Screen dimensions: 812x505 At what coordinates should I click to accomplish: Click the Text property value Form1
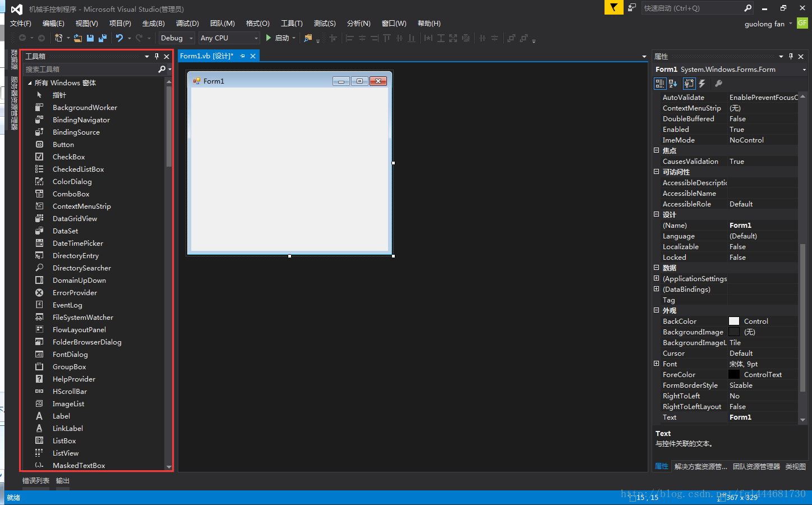point(740,417)
